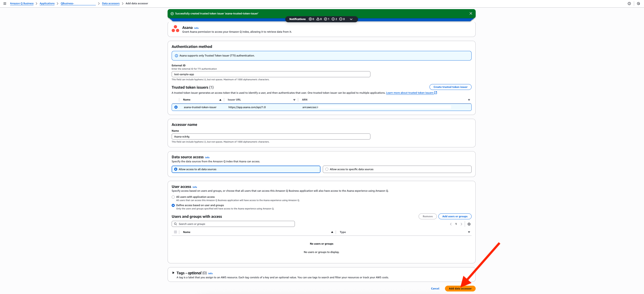Image resolution: width=644 pixels, height=294 pixels.
Task: Open table preferences gear icon
Action: [x=469, y=224]
